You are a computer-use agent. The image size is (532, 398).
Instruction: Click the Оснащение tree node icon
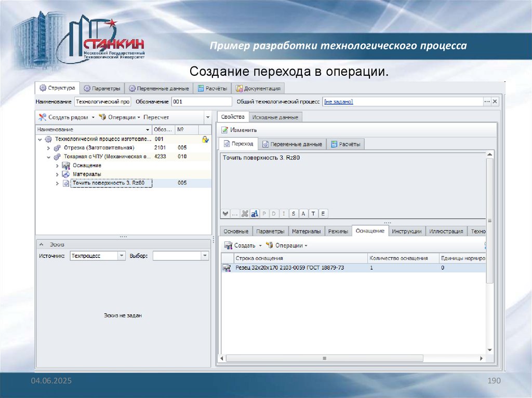[x=66, y=166]
